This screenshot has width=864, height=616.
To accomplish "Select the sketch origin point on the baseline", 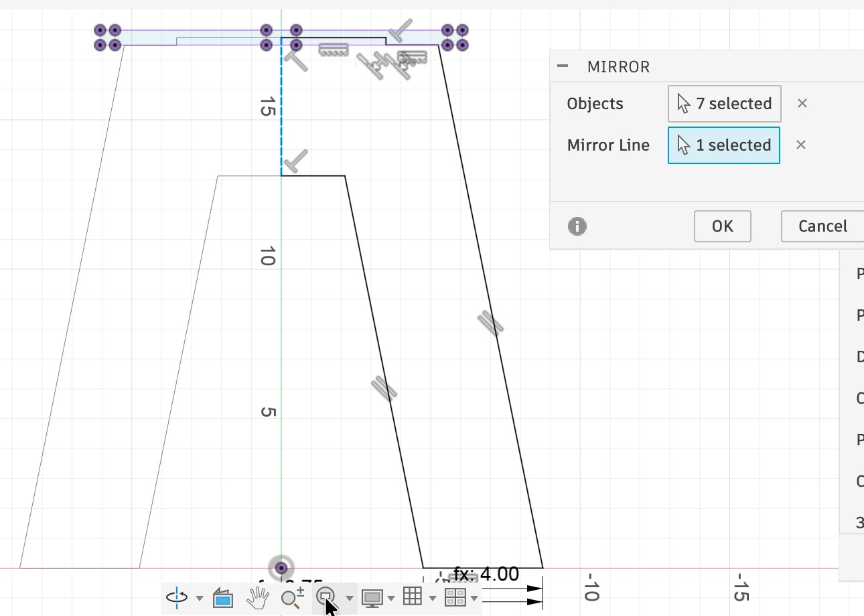I will (x=281, y=567).
